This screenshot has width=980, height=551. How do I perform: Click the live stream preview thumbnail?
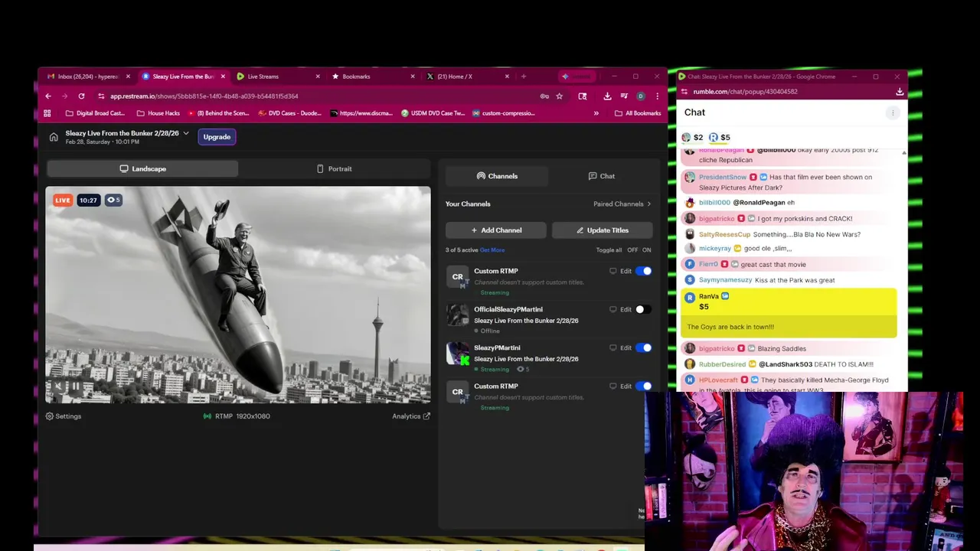(238, 295)
